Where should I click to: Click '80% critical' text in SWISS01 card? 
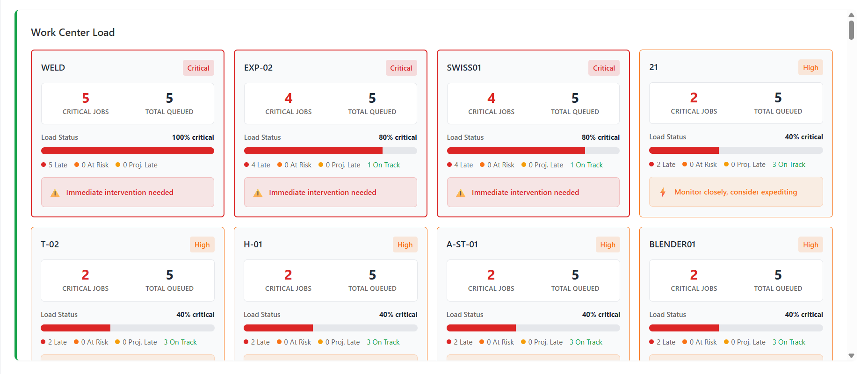[600, 137]
